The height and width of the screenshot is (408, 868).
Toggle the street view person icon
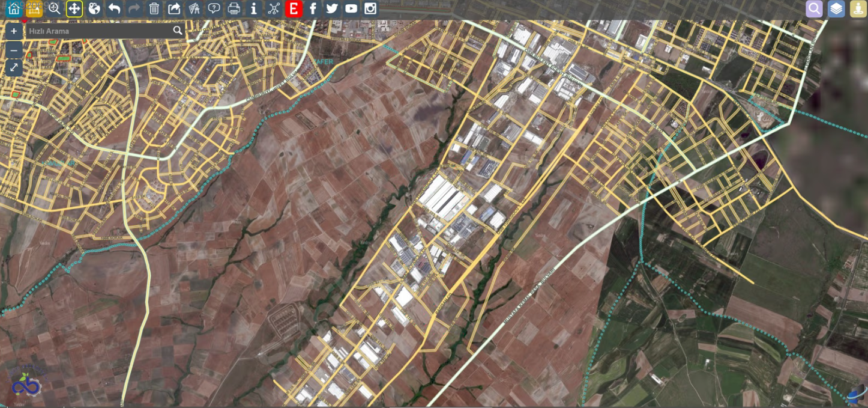858,8
